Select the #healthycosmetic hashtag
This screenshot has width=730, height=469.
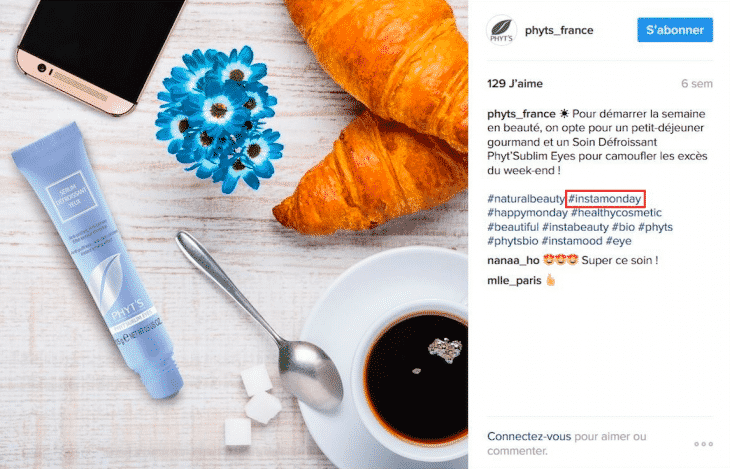point(616,213)
